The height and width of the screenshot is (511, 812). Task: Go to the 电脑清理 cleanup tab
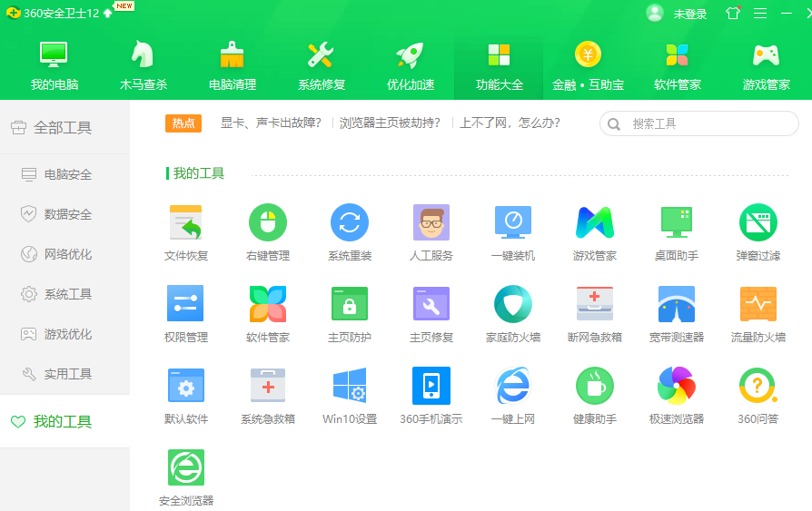pos(233,65)
